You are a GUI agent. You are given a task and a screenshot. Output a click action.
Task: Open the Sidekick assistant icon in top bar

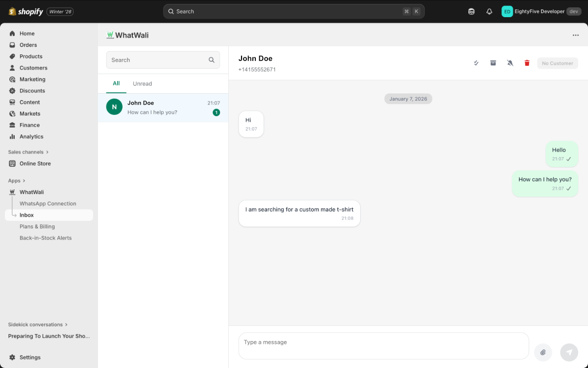tap(471, 11)
